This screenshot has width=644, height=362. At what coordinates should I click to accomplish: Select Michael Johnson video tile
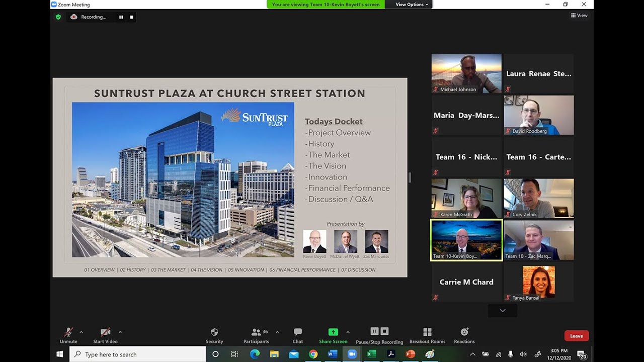click(x=466, y=73)
